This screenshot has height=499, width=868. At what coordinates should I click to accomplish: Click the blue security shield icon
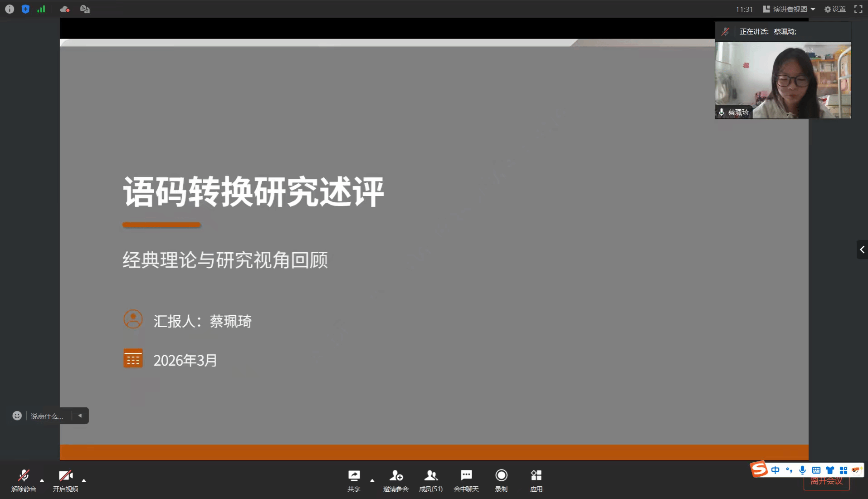pos(25,9)
